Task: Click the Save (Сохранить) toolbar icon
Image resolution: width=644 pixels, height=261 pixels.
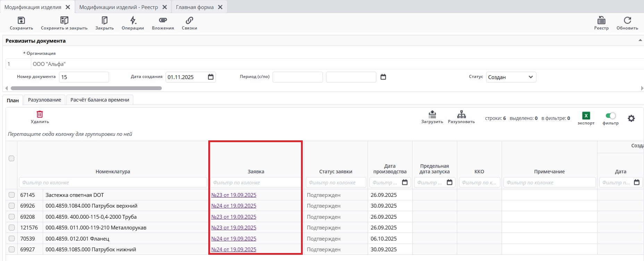Action: point(21,20)
